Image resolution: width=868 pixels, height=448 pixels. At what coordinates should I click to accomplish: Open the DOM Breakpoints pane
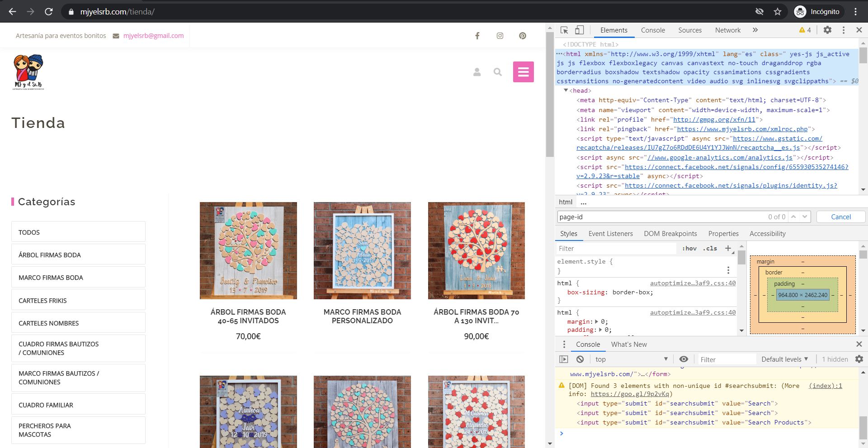[x=670, y=234]
